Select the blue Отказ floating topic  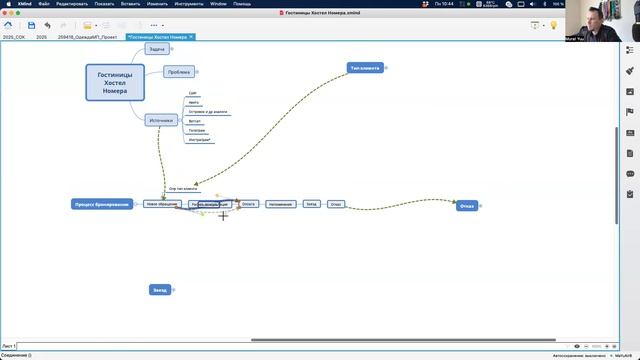[x=467, y=206]
